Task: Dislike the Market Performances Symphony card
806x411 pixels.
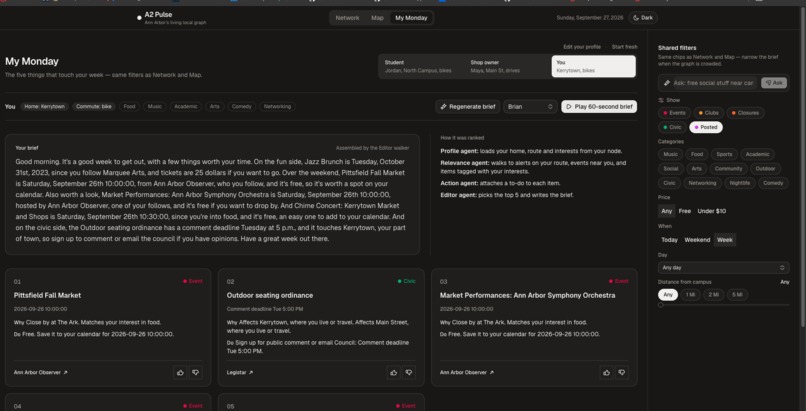Action: pyautogui.click(x=622, y=372)
